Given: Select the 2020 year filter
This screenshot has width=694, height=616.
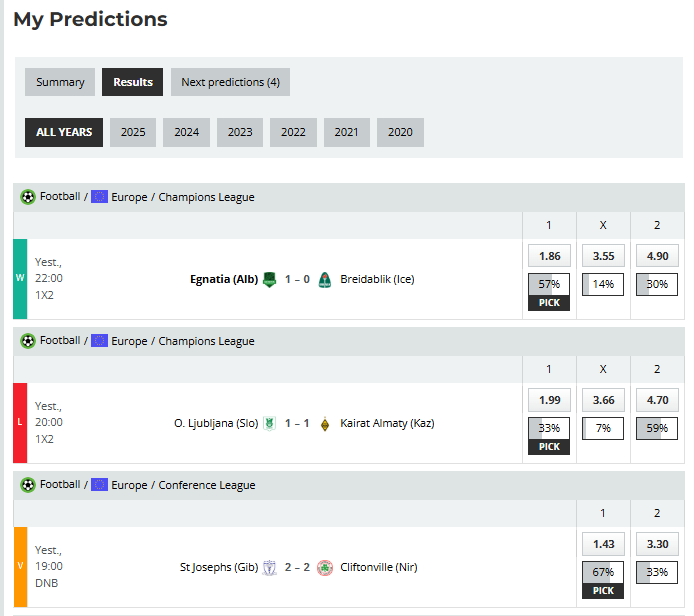Looking at the screenshot, I should click(400, 132).
